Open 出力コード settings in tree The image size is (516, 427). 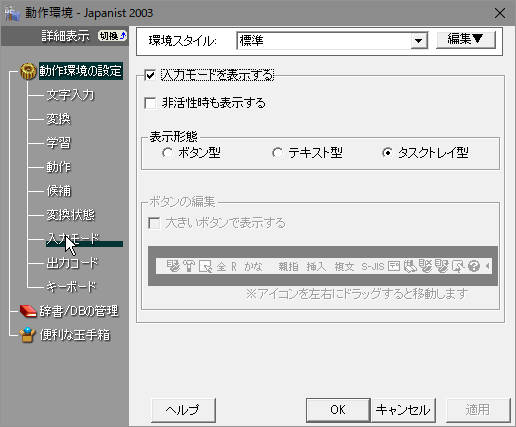click(x=72, y=263)
